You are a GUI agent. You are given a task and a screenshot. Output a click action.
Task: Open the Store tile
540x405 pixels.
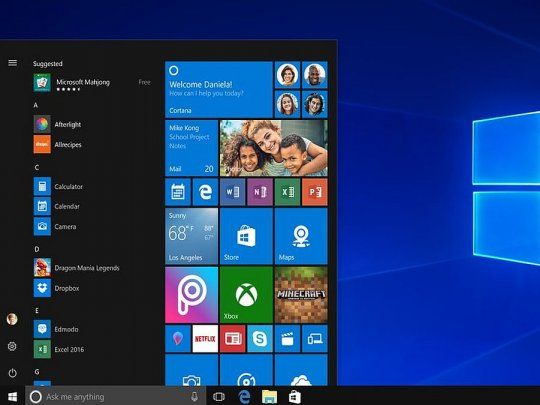pyautogui.click(x=246, y=236)
